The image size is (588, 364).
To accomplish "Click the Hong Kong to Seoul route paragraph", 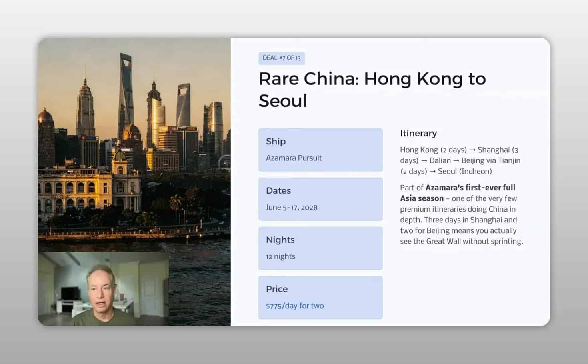I will (x=460, y=160).
